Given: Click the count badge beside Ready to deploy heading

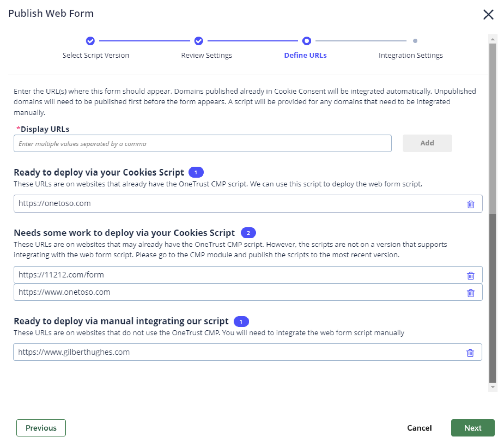Looking at the screenshot, I should 196,172.
